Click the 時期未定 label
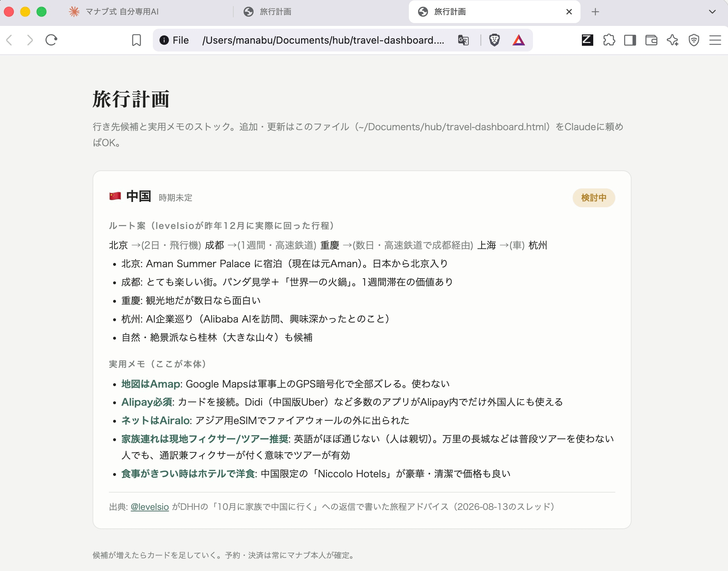The image size is (728, 571). pyautogui.click(x=176, y=198)
